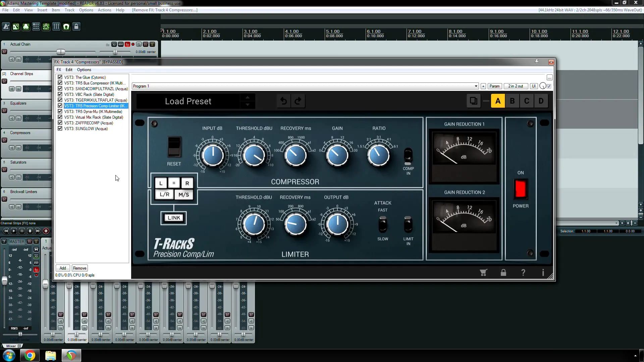This screenshot has height=362, width=644.
Task: Toggle snap magnet icon
Action: [x=66, y=26]
